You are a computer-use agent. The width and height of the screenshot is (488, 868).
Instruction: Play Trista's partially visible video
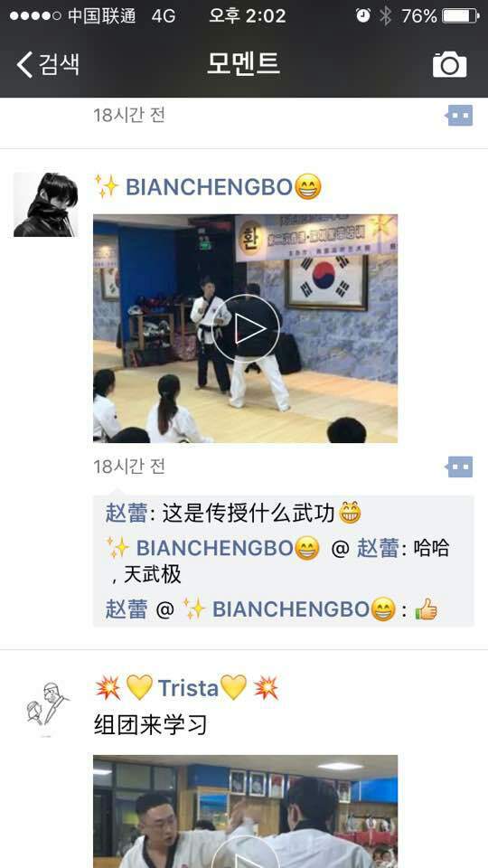[245, 812]
